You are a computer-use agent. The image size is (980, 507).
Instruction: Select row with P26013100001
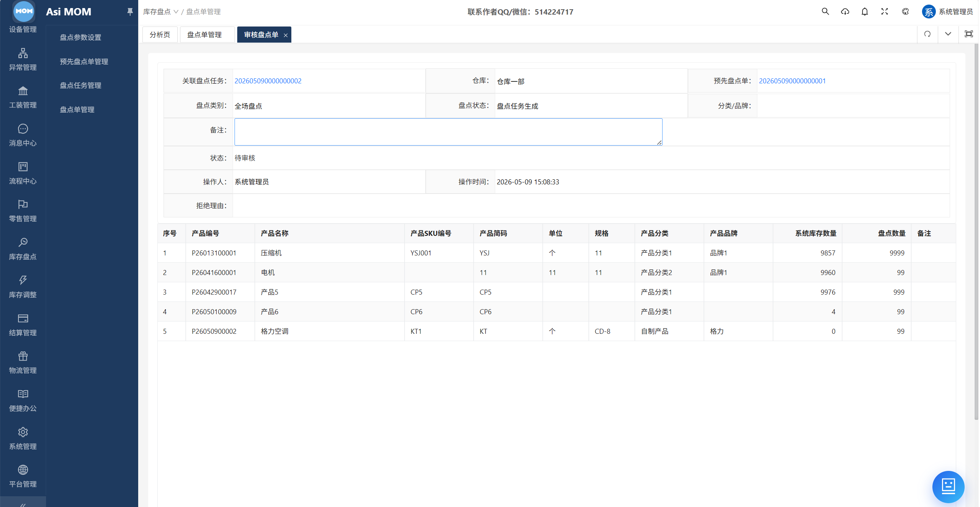(557, 253)
